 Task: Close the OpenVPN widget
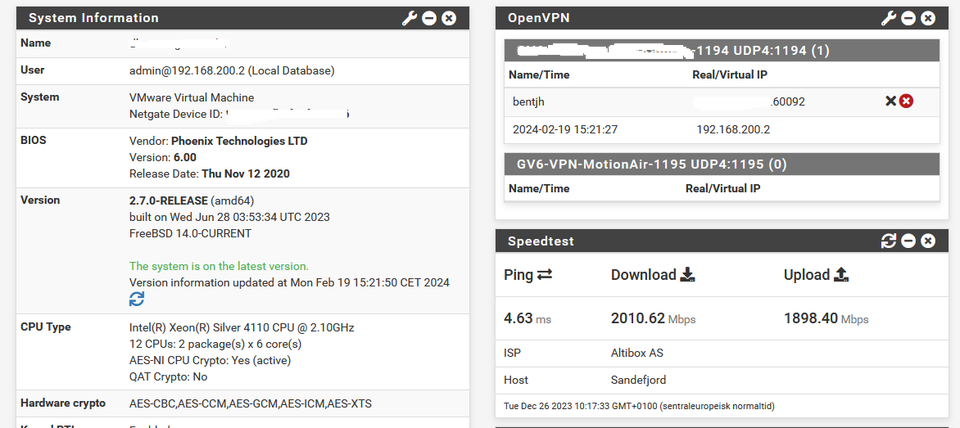[x=928, y=18]
